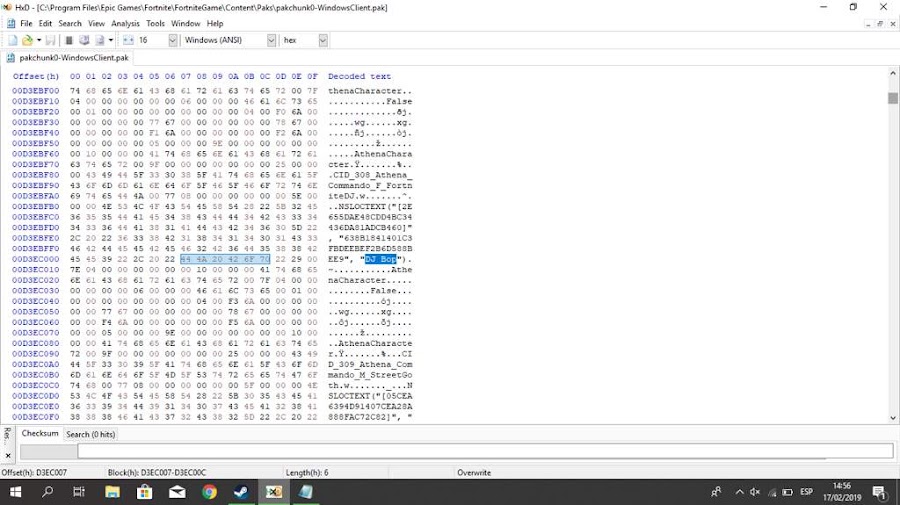Viewport: 900px width, 505px height.
Task: Click offset row 00D3EC000
Action: [36, 259]
